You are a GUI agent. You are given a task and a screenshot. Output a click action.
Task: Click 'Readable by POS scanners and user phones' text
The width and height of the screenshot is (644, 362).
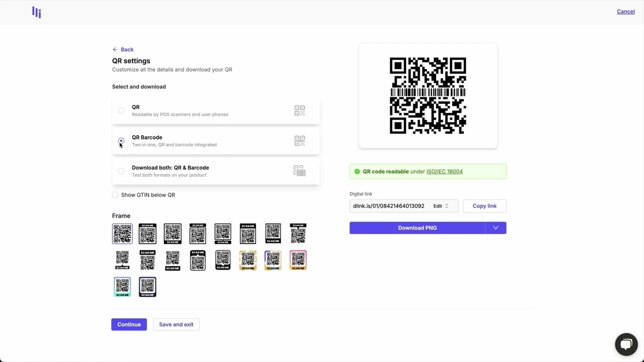(x=180, y=115)
